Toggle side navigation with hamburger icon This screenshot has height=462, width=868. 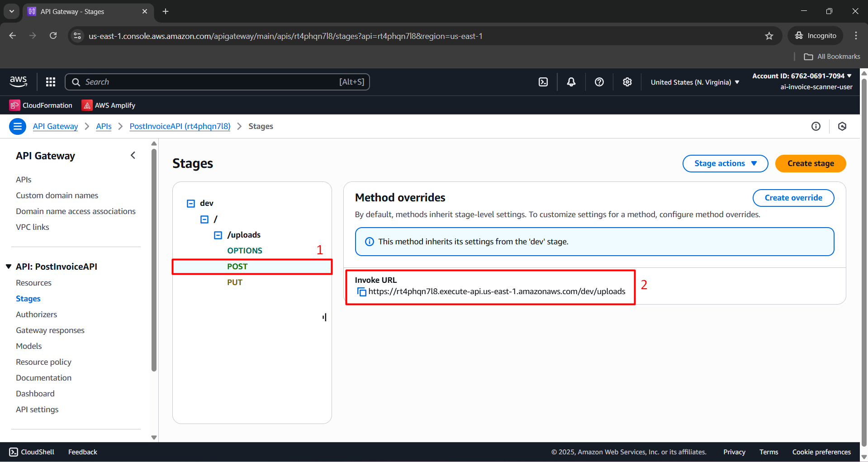click(18, 126)
